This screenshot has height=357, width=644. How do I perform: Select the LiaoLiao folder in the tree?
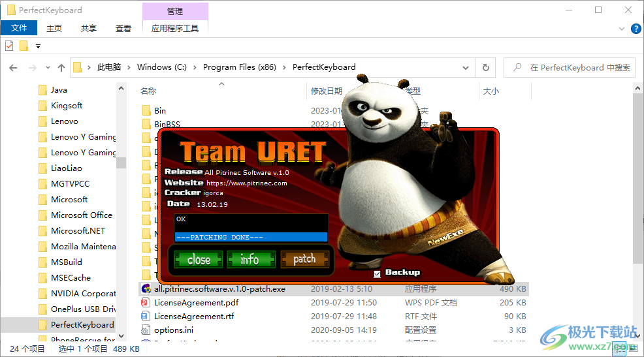tap(67, 168)
